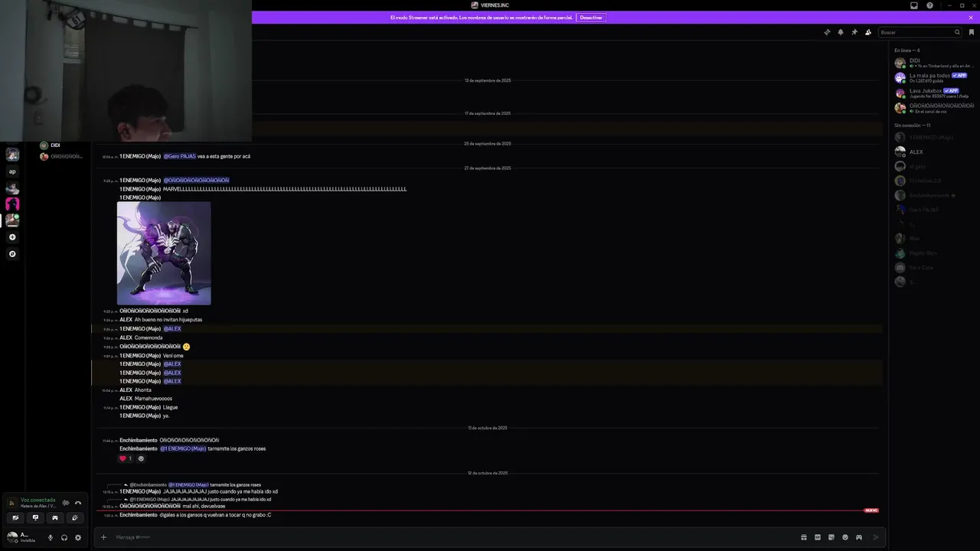This screenshot has height=551, width=980.
Task: Open notification settings bell icon
Action: click(x=841, y=32)
